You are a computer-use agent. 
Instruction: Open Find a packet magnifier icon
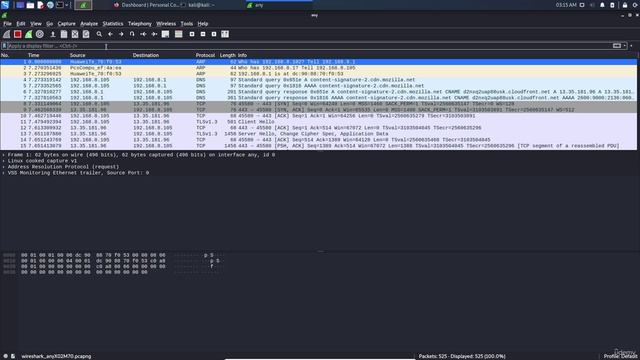[99, 34]
